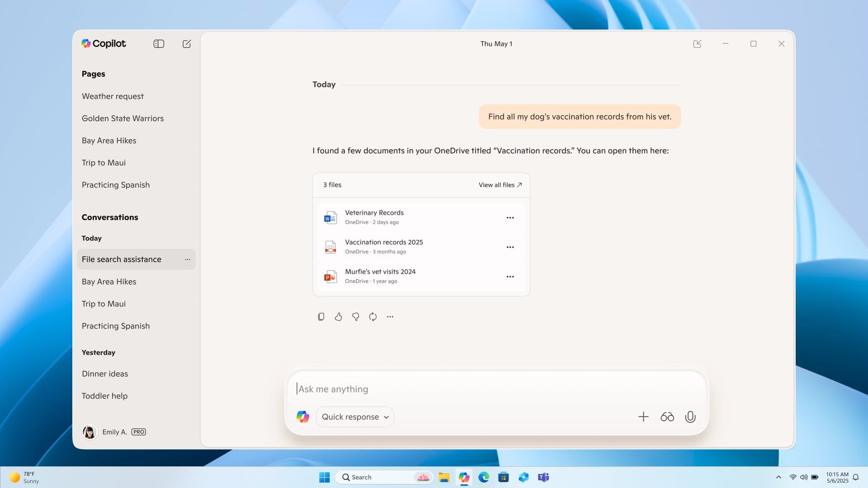Open Microsoft Teams from the taskbar

point(543,477)
